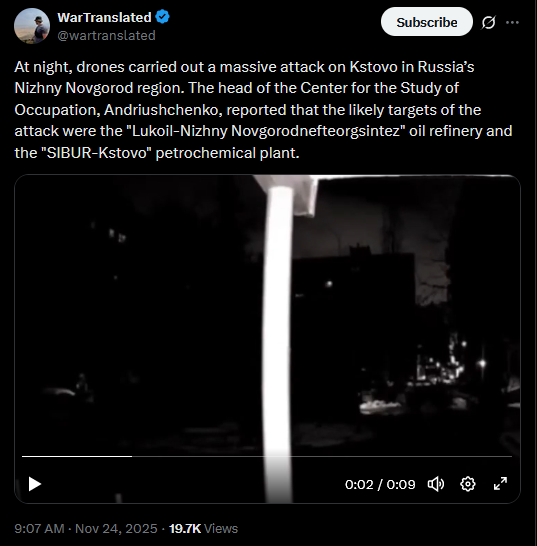
Task: Open the WarTranslated profile avatar
Action: [32, 26]
